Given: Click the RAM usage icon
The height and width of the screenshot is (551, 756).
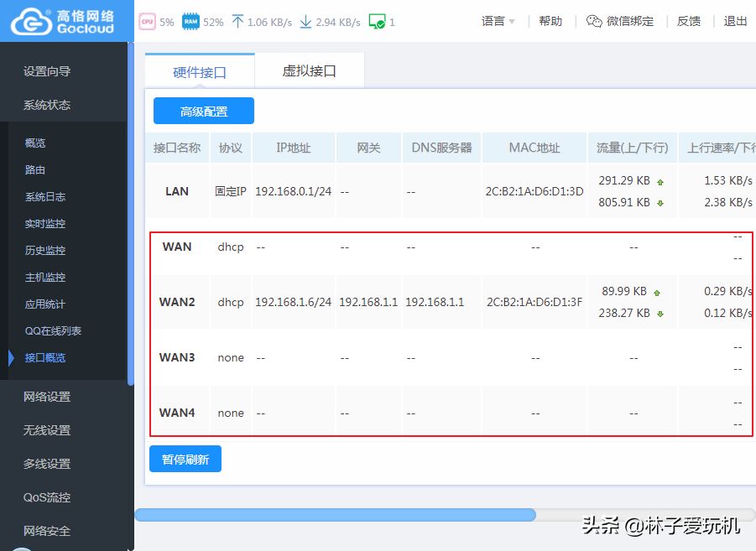Looking at the screenshot, I should click(x=191, y=22).
